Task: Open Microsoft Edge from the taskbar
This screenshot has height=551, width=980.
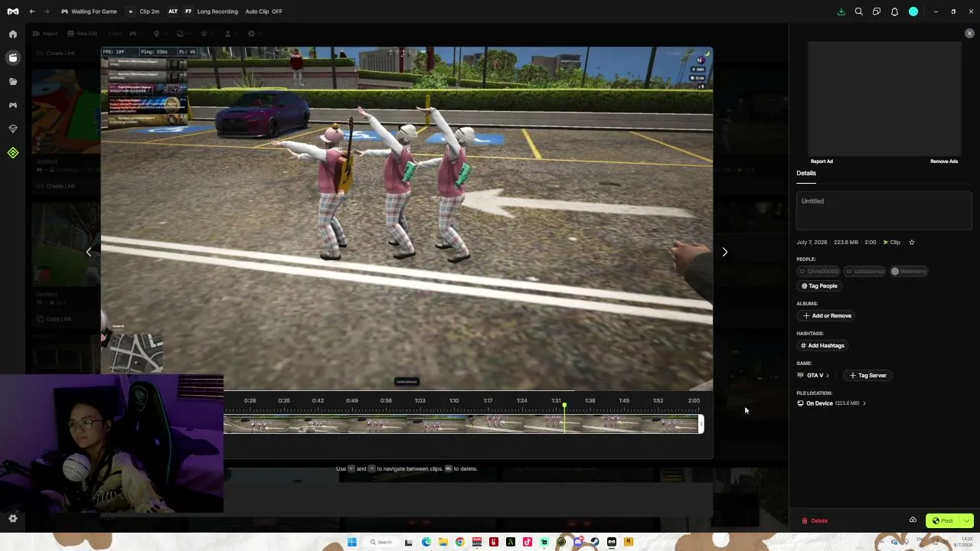Action: [x=426, y=543]
